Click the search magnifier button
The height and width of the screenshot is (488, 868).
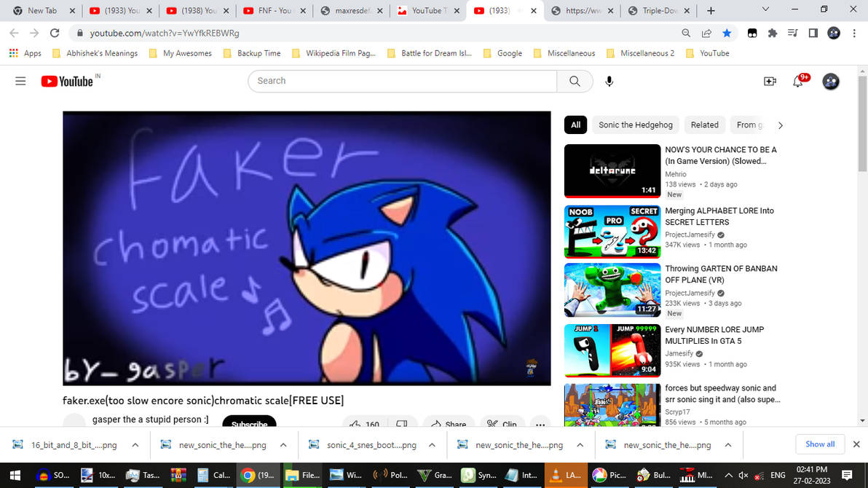pyautogui.click(x=575, y=82)
